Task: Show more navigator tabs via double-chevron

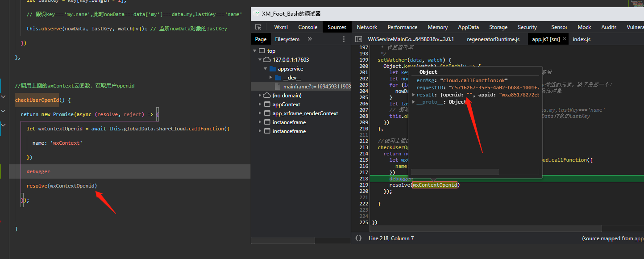Action: click(x=310, y=39)
